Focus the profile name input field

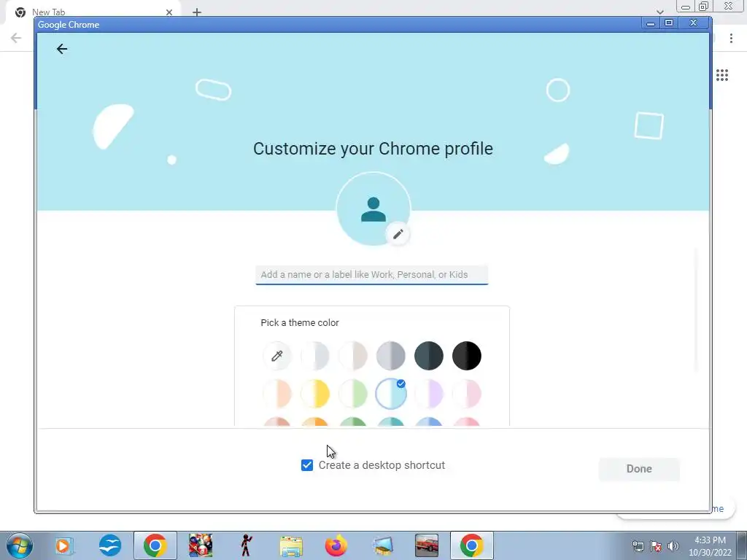[x=371, y=275]
